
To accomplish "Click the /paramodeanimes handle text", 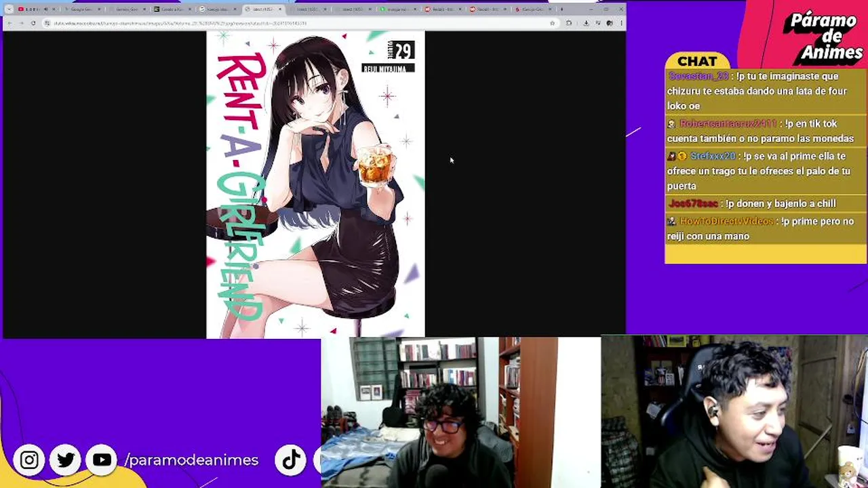I will (191, 460).
